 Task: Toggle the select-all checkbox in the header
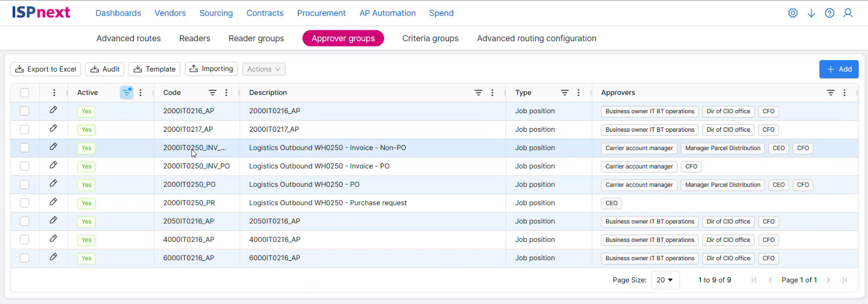tap(25, 93)
